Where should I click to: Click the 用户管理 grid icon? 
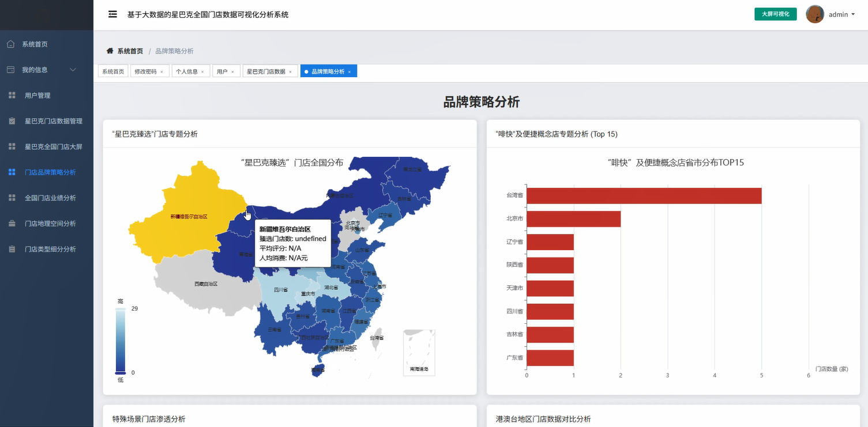[x=12, y=95]
